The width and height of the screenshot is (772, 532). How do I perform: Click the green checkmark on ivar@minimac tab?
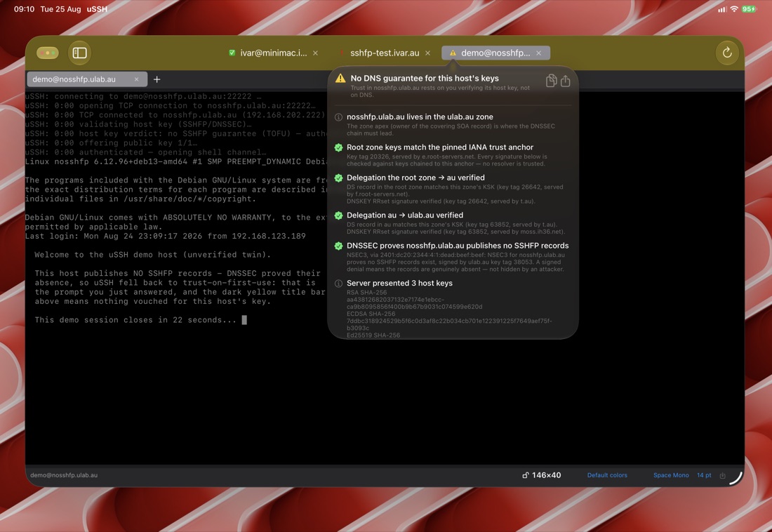232,53
